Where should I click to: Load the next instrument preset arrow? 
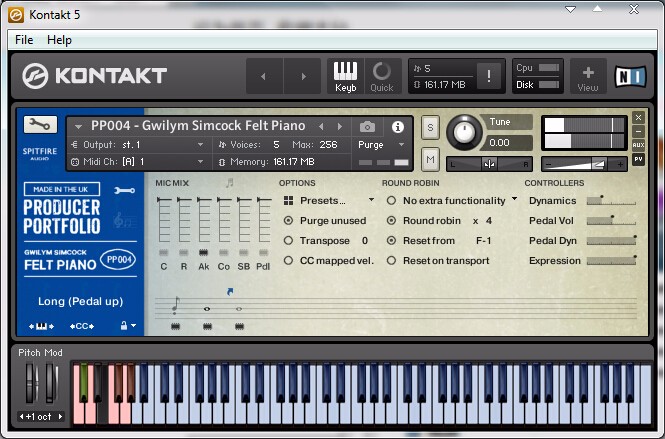340,126
